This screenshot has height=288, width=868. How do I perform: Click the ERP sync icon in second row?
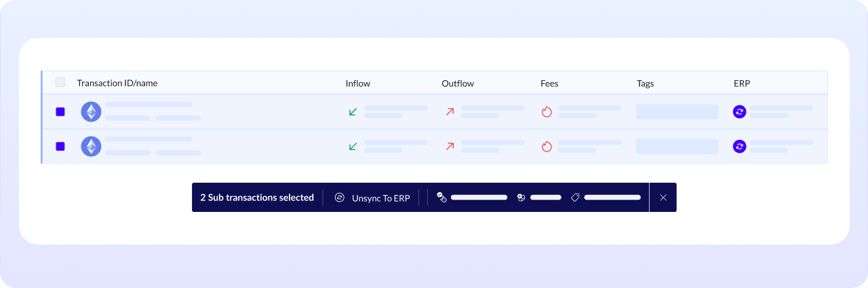point(739,146)
